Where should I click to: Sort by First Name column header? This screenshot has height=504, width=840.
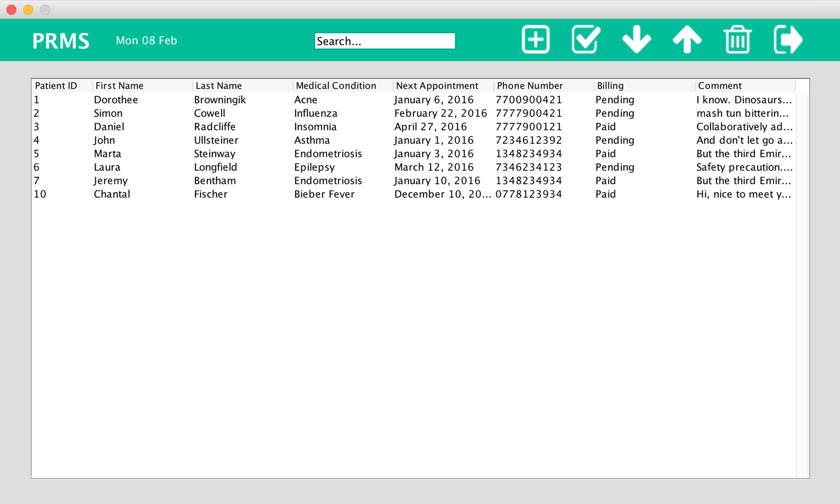coord(143,86)
